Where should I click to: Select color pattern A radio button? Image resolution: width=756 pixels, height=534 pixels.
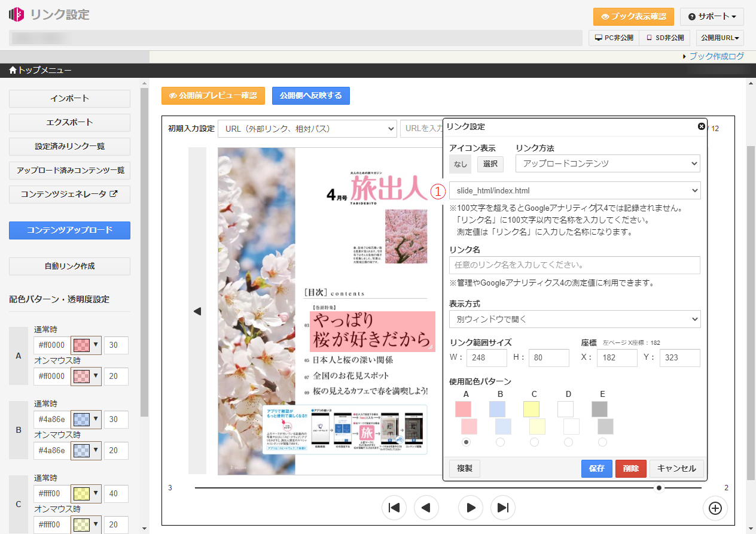(x=467, y=442)
